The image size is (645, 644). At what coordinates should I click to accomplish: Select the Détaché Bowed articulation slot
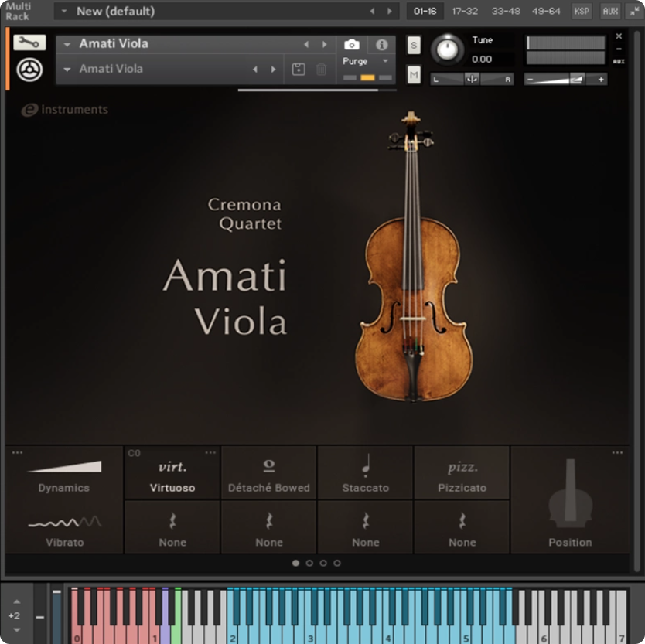coord(269,473)
